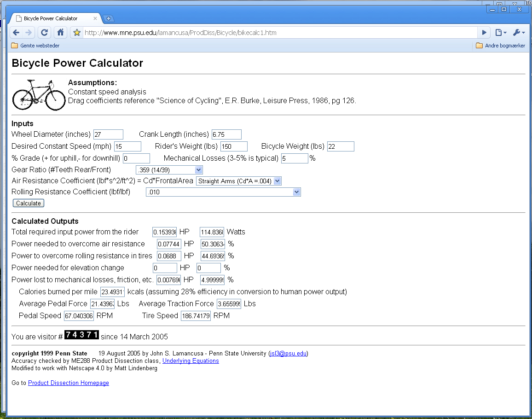Image resolution: width=532 pixels, height=419 pixels.
Task: Open the home page icon
Action: tap(60, 33)
